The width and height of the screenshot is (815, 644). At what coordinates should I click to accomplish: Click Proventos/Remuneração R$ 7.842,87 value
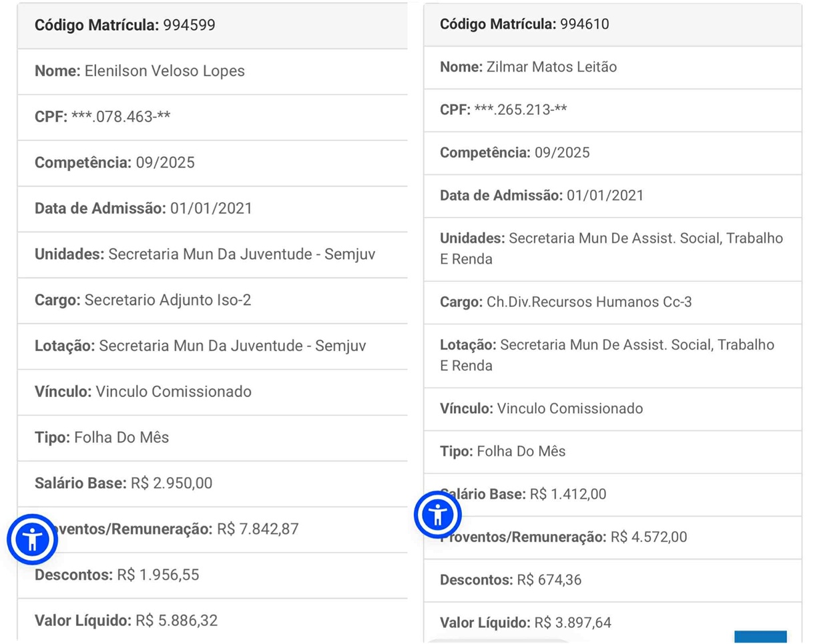258,529
